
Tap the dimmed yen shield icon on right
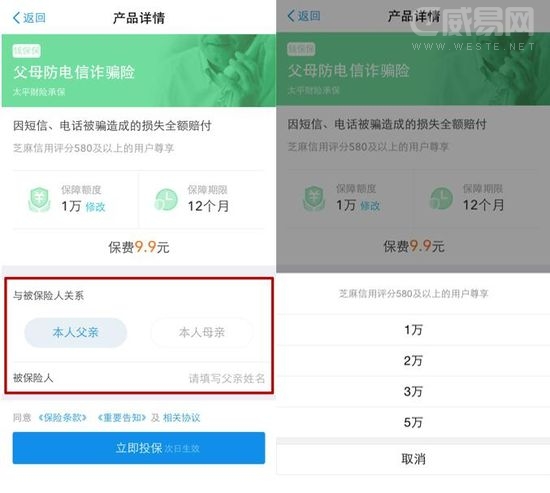(314, 199)
